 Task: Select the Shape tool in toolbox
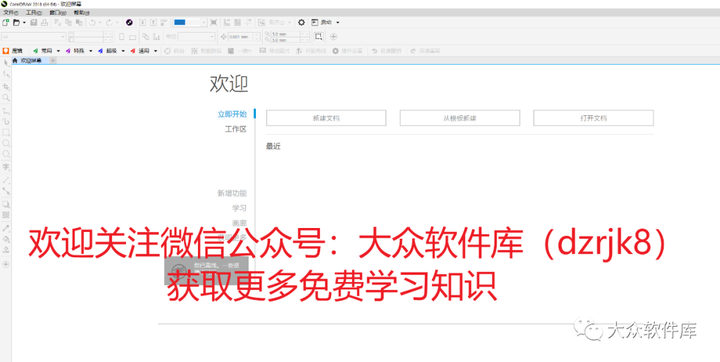tap(6, 74)
